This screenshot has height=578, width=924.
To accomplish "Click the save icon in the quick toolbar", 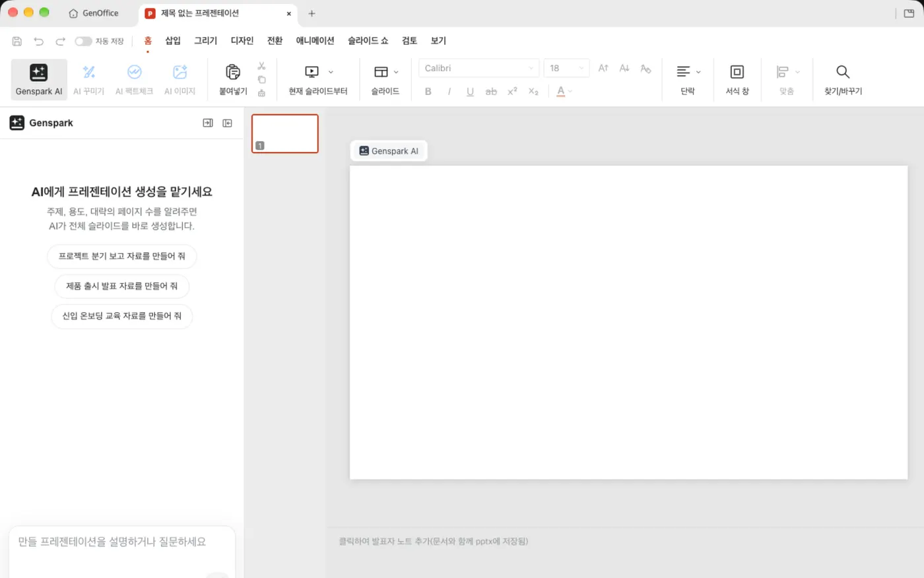I will pyautogui.click(x=17, y=41).
